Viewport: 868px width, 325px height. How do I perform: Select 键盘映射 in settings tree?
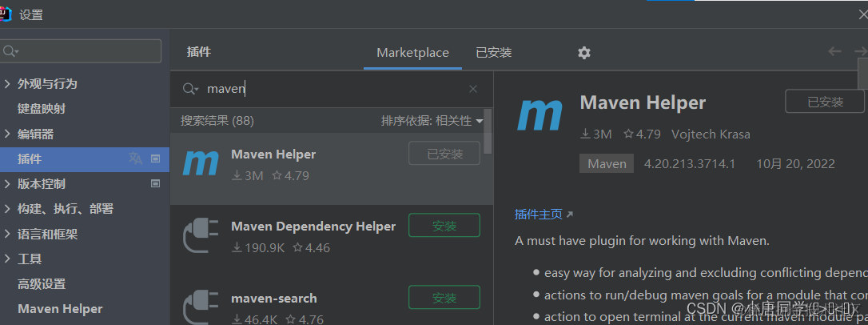point(42,109)
